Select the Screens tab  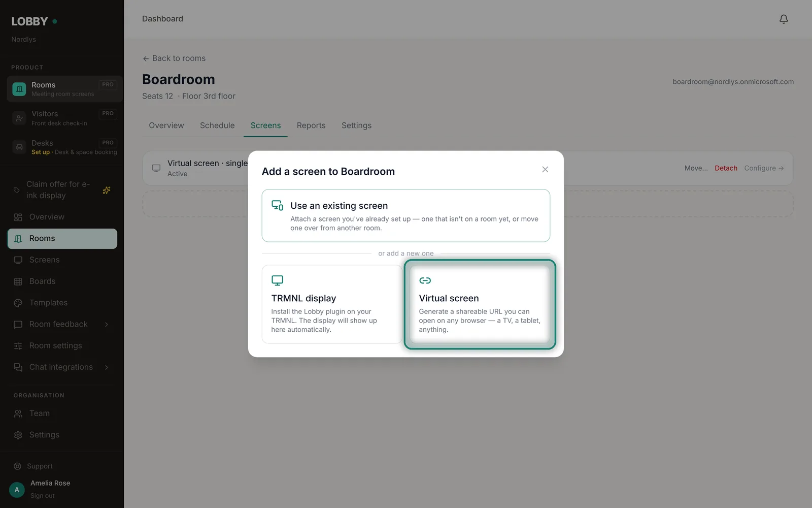[x=265, y=125]
